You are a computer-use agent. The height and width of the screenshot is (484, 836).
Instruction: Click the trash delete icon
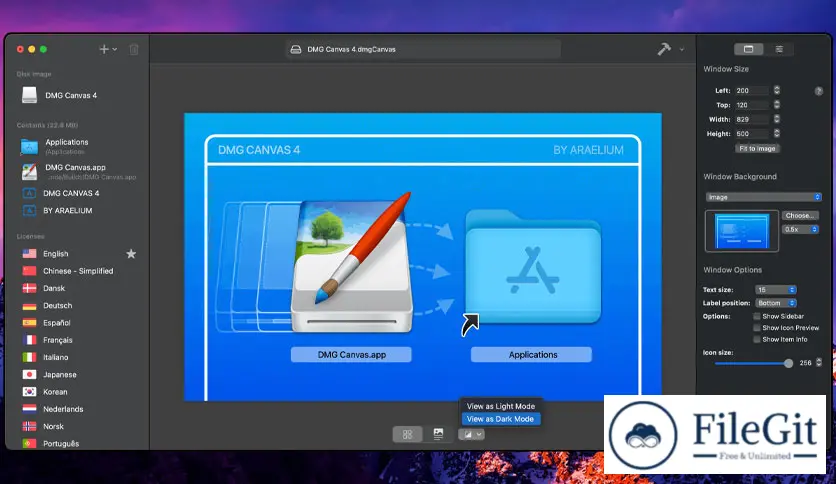tap(134, 49)
